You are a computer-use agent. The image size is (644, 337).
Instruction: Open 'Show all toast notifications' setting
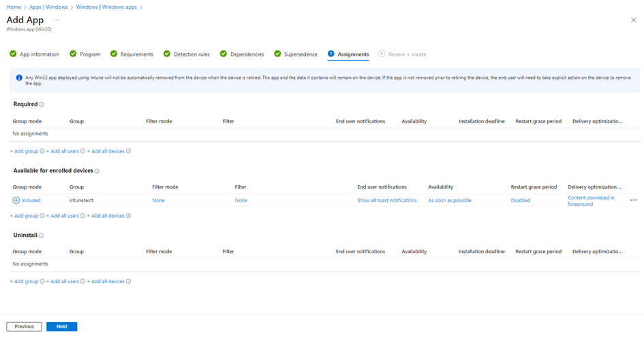386,201
